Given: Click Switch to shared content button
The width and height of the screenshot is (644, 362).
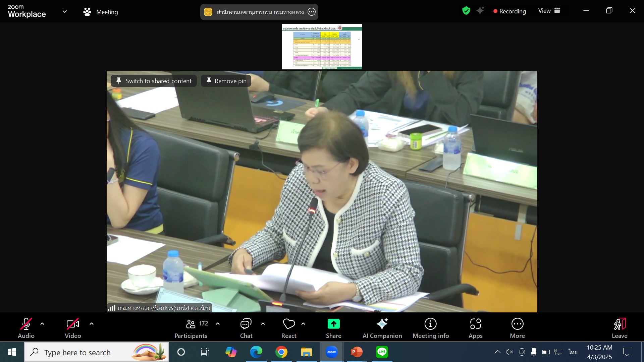Looking at the screenshot, I should 154,81.
